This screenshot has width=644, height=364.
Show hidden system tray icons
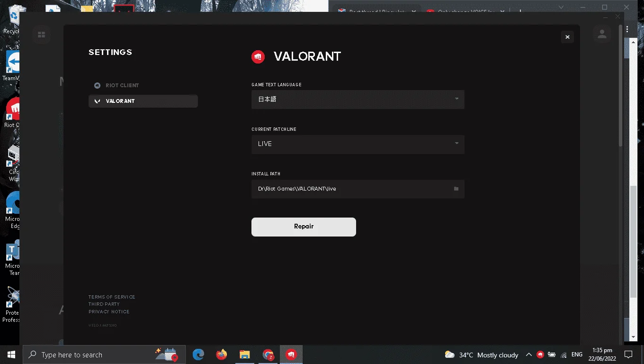pyautogui.click(x=529, y=355)
